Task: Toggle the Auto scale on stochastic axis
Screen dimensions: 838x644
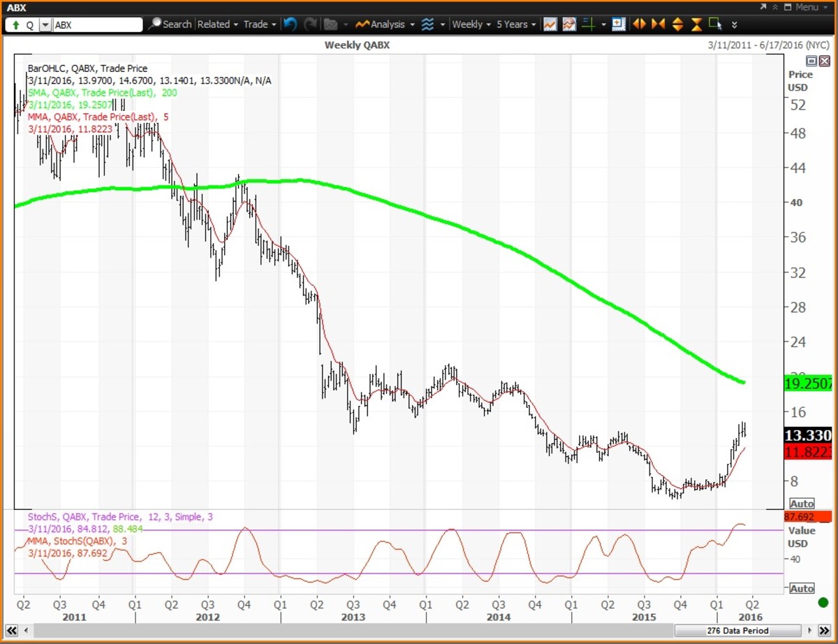Action: pyautogui.click(x=802, y=589)
